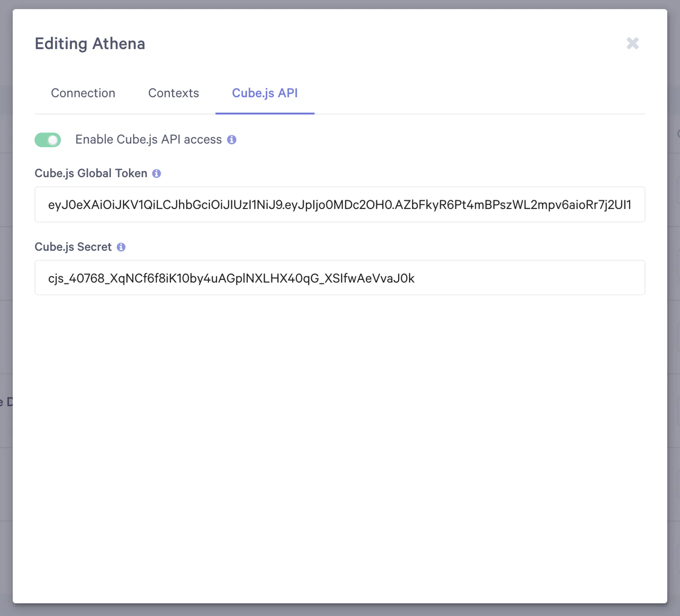Select the Cube.js API tab

coord(265,93)
